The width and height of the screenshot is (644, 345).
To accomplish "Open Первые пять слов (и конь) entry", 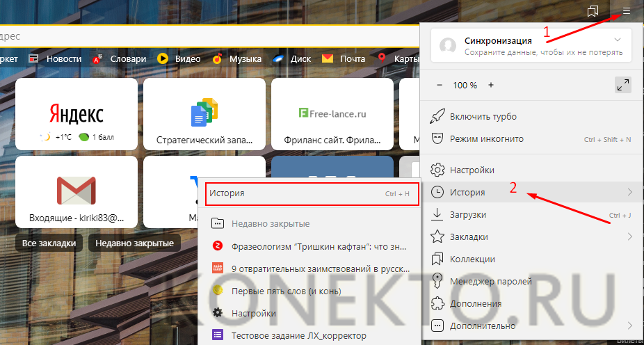I will click(x=310, y=291).
